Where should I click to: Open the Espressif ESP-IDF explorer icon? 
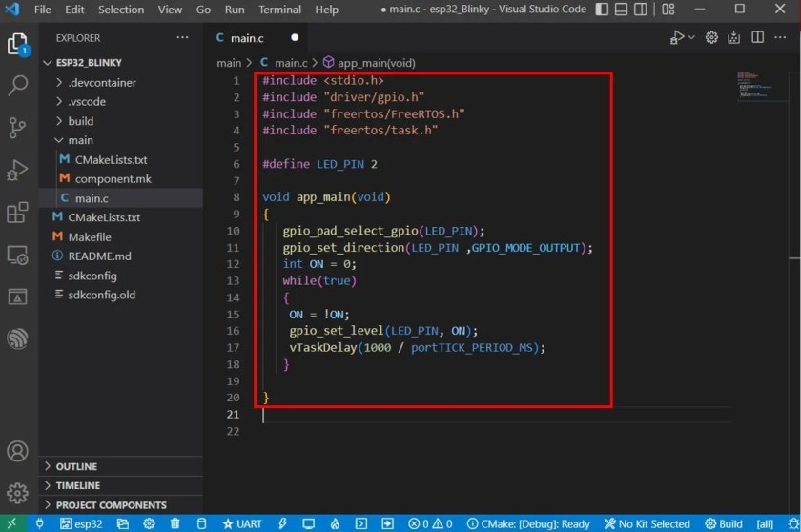17,338
